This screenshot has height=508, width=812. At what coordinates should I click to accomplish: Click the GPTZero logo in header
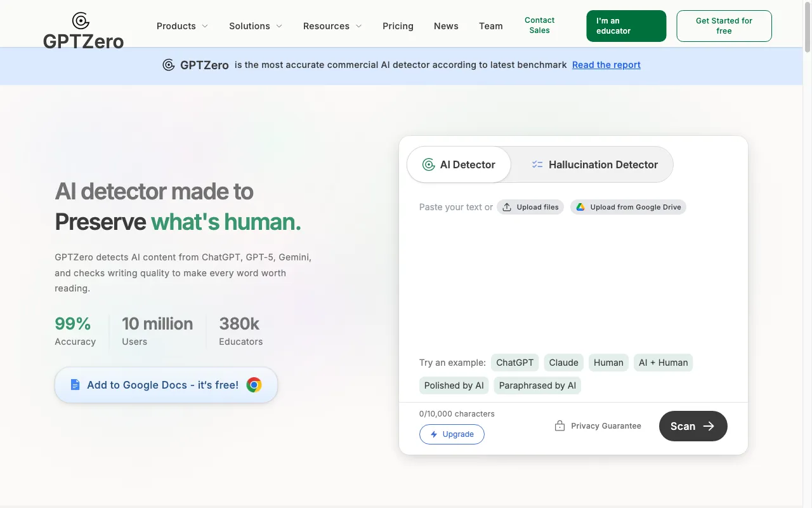pyautogui.click(x=83, y=30)
